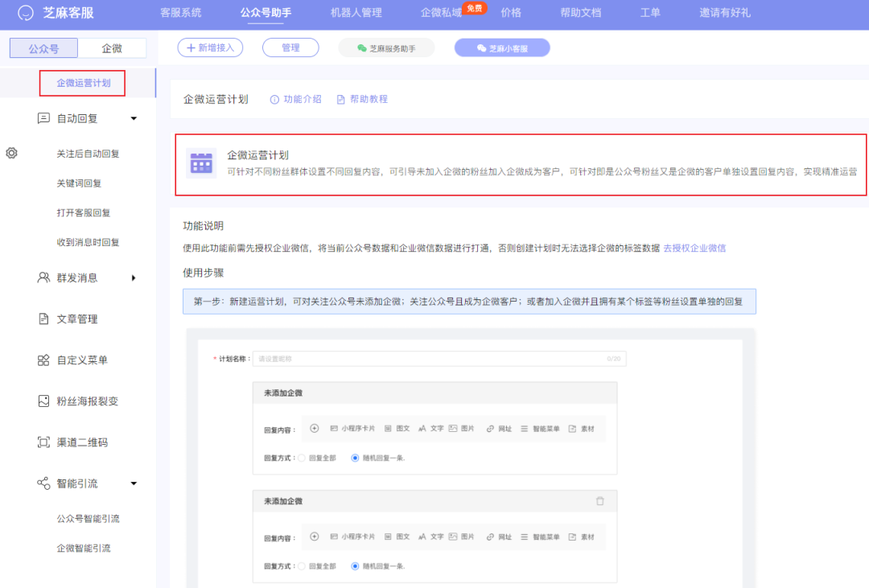The height and width of the screenshot is (588, 869).
Task: Click the 群发消息 people icon
Action: click(43, 278)
